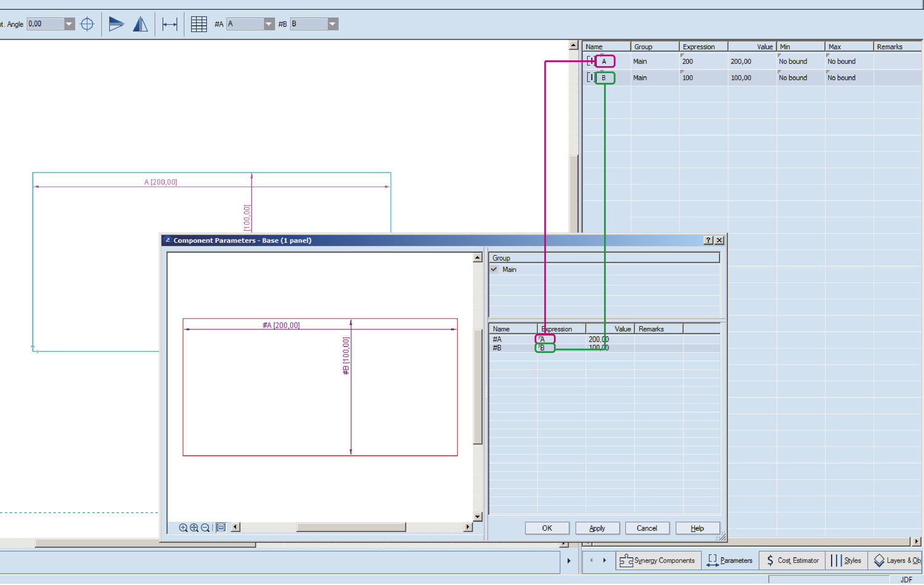
Task: Open the Angle value dropdown
Action: (69, 24)
